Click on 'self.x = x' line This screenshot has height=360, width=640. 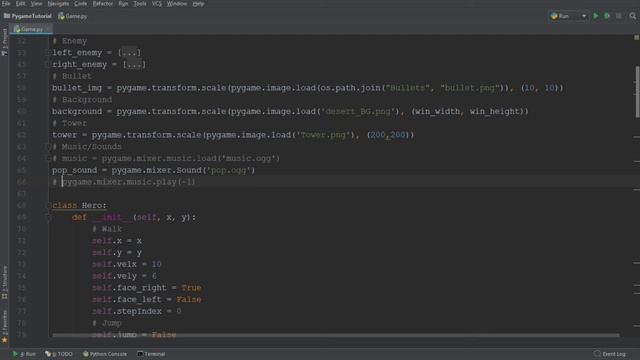(117, 241)
